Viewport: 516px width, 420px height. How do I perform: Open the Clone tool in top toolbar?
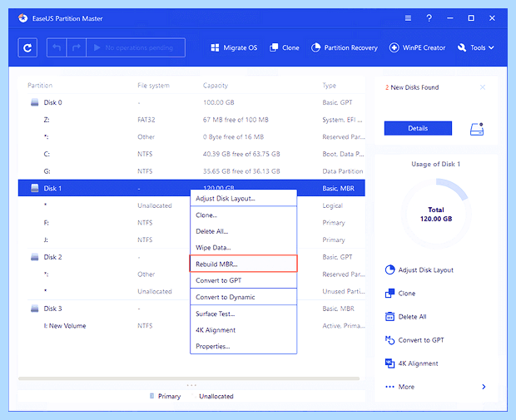click(x=285, y=47)
